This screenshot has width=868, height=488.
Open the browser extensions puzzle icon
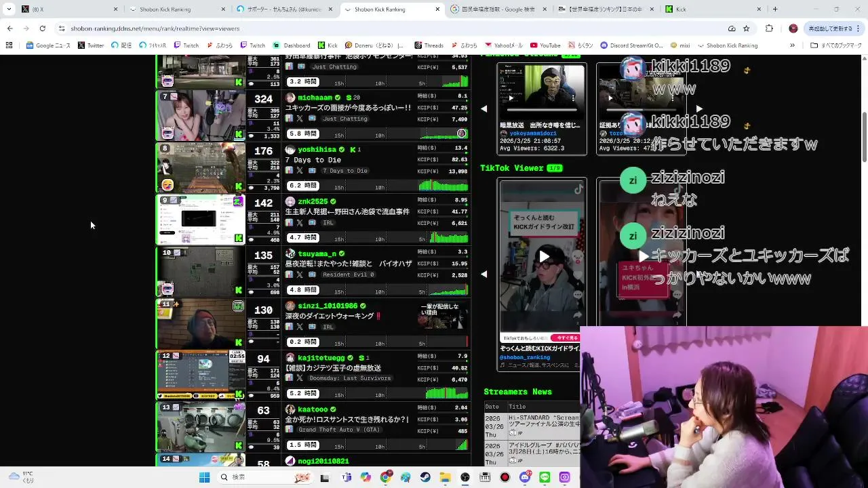click(769, 28)
